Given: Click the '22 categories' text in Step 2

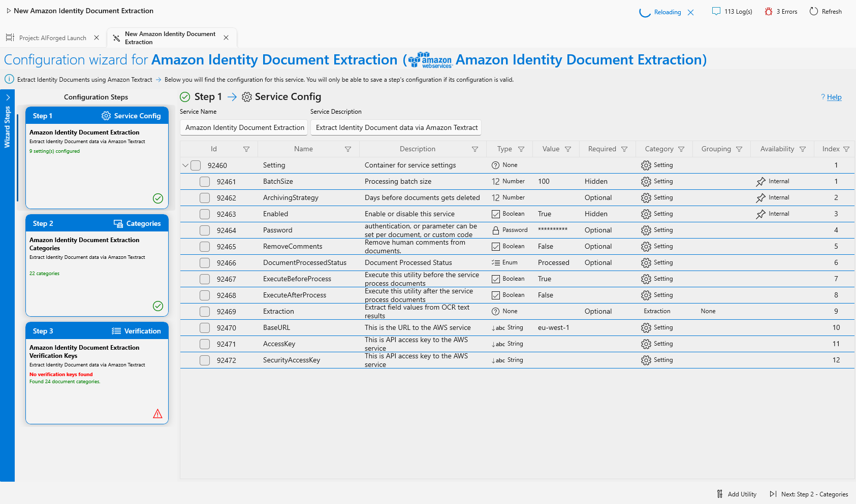Looking at the screenshot, I should coord(44,274).
